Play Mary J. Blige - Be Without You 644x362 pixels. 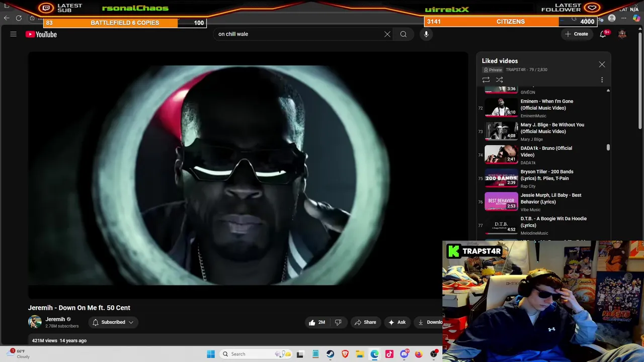point(552,128)
